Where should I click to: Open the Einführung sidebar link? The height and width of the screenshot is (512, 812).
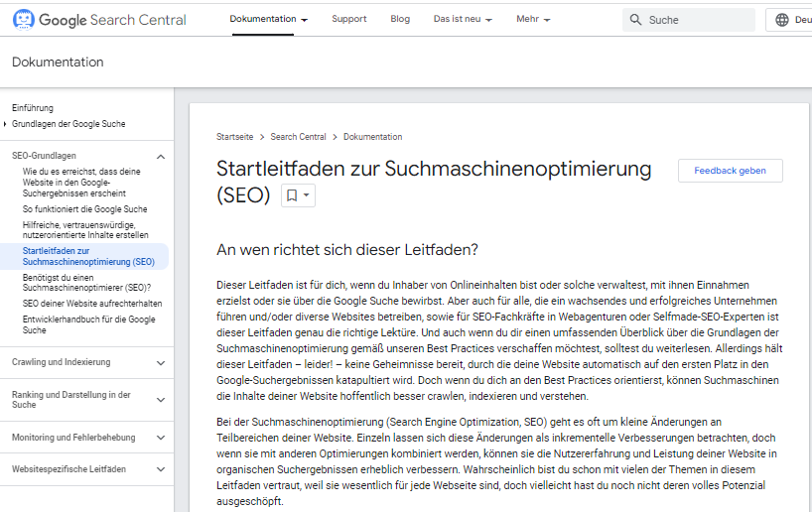(x=33, y=108)
